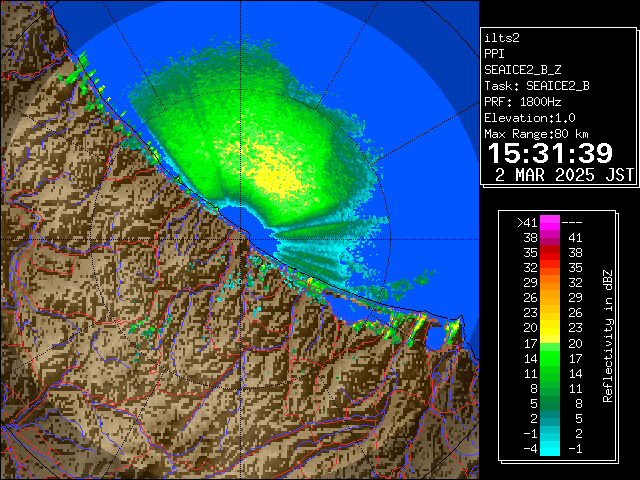The height and width of the screenshot is (480, 640).
Task: Pick the cyan -4 to -1 swatch
Action: 550,449
